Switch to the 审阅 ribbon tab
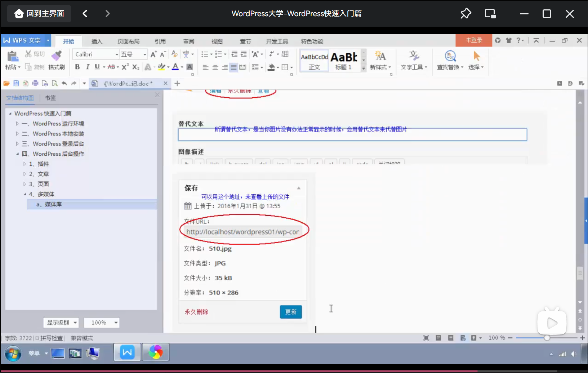Image resolution: width=588 pixels, height=373 pixels. pos(188,41)
